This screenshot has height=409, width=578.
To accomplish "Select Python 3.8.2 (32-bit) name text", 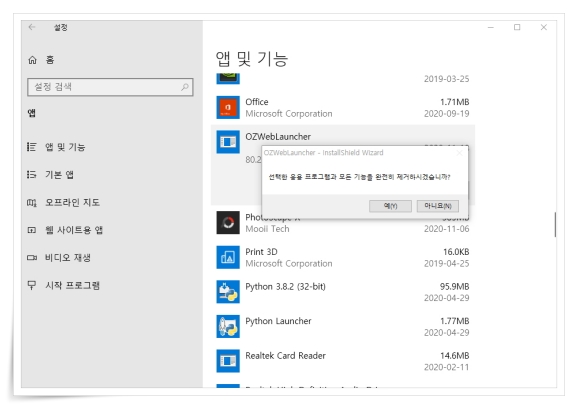I will (x=285, y=287).
